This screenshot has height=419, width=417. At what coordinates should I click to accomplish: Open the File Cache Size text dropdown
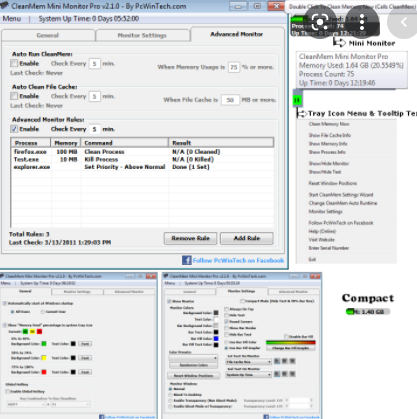tap(249, 362)
